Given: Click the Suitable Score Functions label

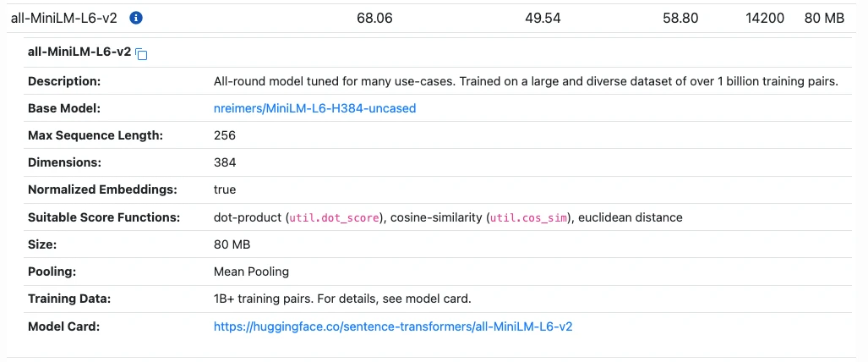Looking at the screenshot, I should [104, 217].
